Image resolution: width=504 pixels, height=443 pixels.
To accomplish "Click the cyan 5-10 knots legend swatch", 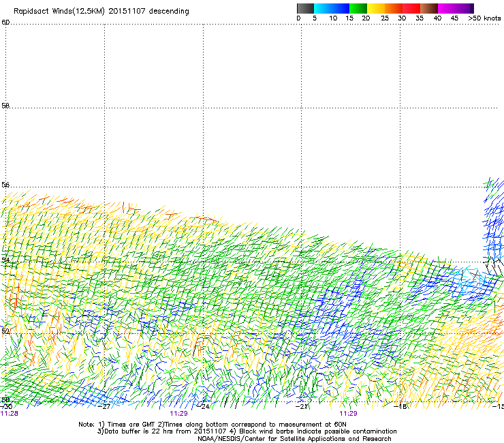I will [x=323, y=8].
